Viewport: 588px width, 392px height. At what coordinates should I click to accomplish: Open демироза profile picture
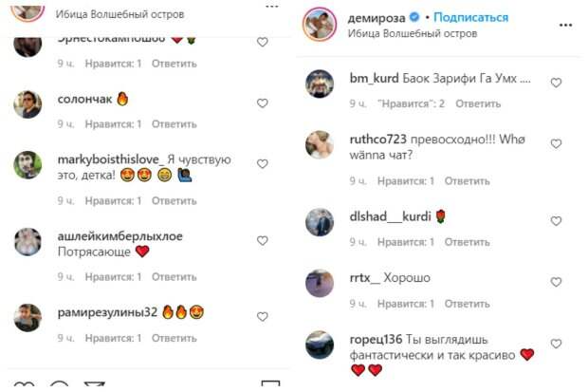point(317,24)
